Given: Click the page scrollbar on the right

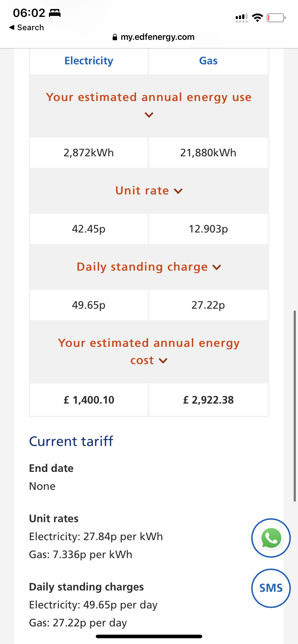Looking at the screenshot, I should pos(295,406).
